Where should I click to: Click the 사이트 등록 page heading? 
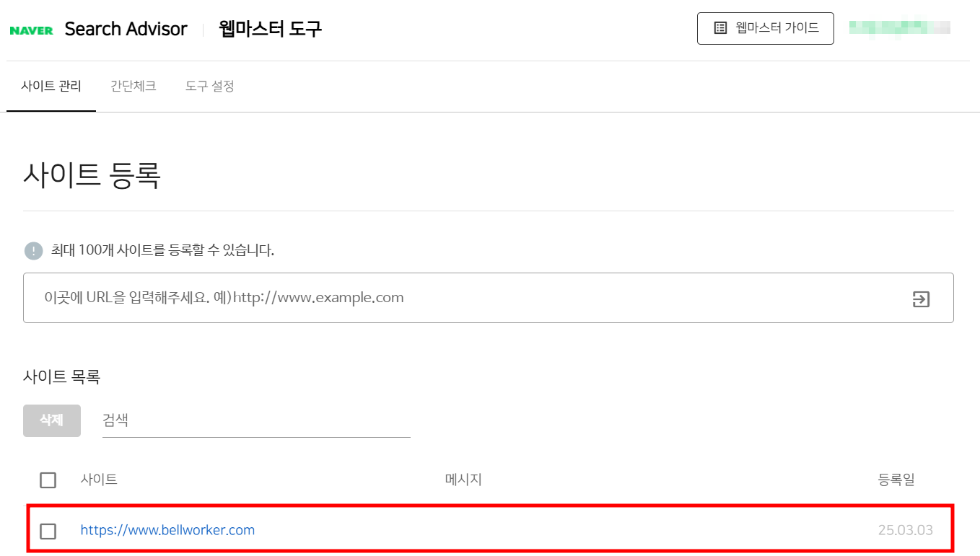click(x=92, y=175)
